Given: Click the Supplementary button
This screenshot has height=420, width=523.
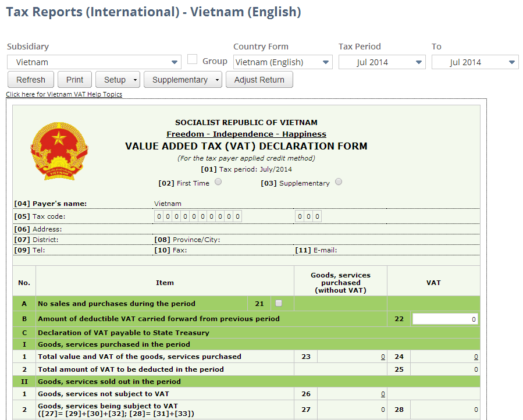Looking at the screenshot, I should [x=178, y=80].
